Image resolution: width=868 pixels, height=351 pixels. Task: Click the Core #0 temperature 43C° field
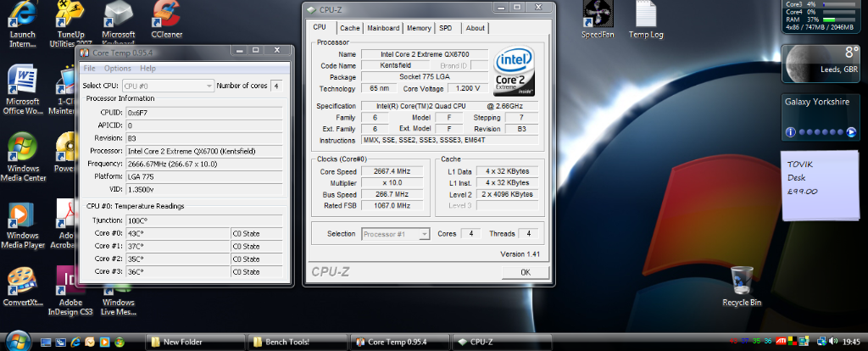178,234
